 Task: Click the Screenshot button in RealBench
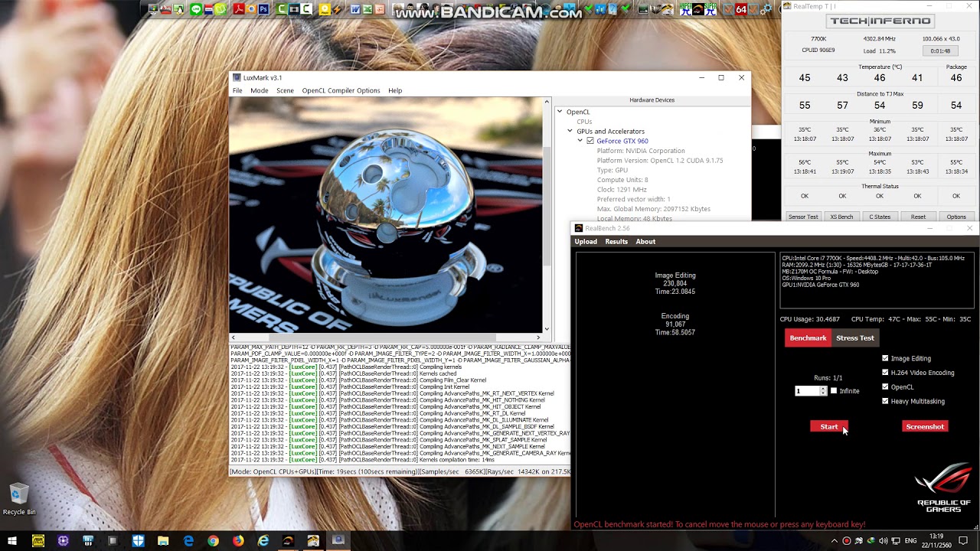pyautogui.click(x=925, y=426)
